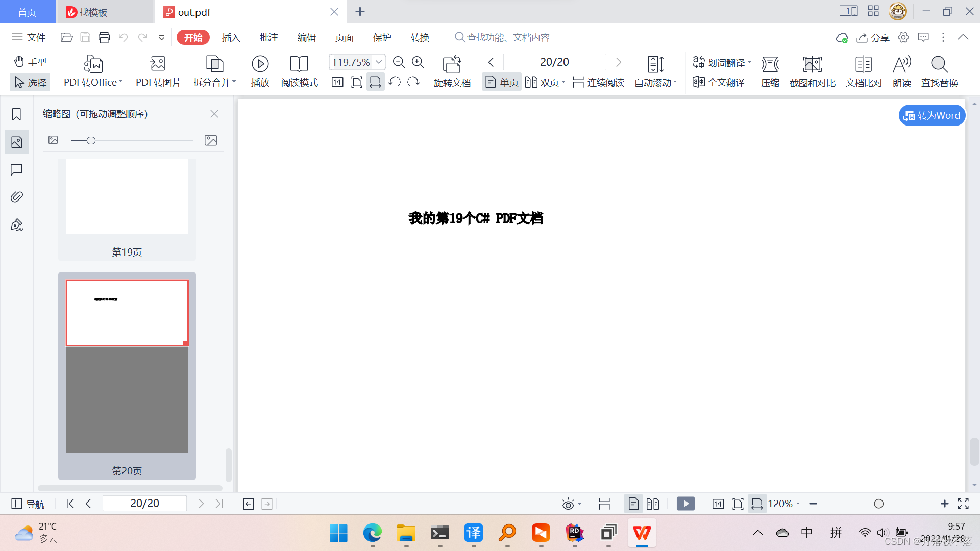The width and height of the screenshot is (980, 551).
Task: Toggle actual size 1:1 in ribbon
Action: 337,82
